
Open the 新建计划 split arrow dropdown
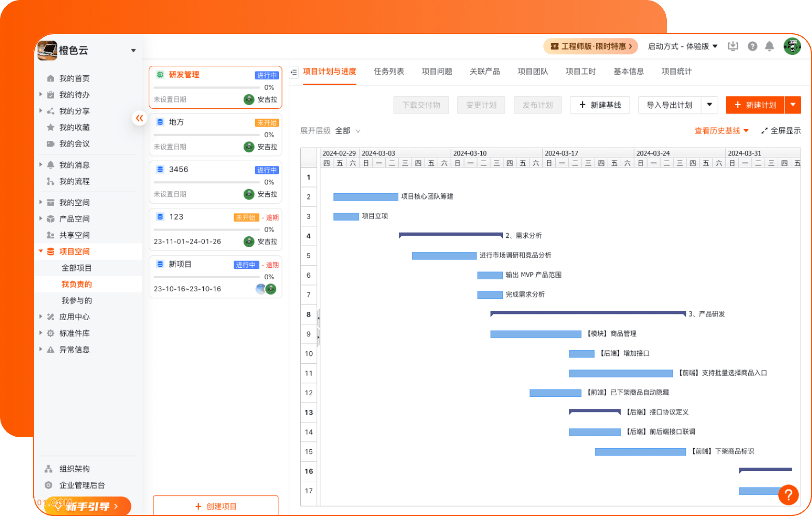coord(792,105)
